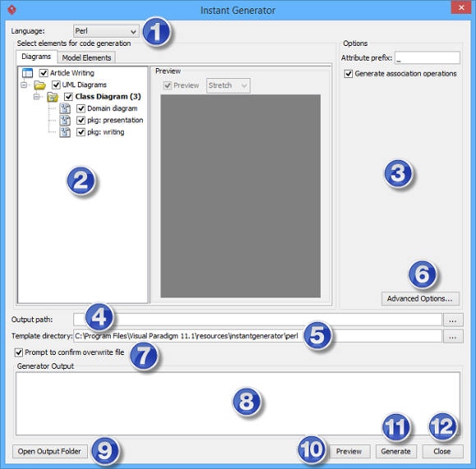This screenshot has width=476, height=469.
Task: Select the Article Writing label
Action: [x=72, y=73]
